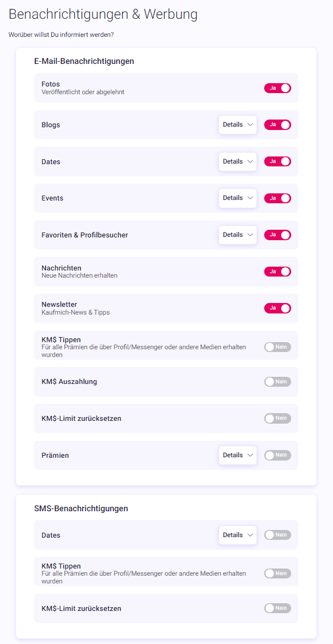Viewport: 333px width, 644px height.
Task: Unsubscribe via Newsletter toggle
Action: click(x=277, y=308)
